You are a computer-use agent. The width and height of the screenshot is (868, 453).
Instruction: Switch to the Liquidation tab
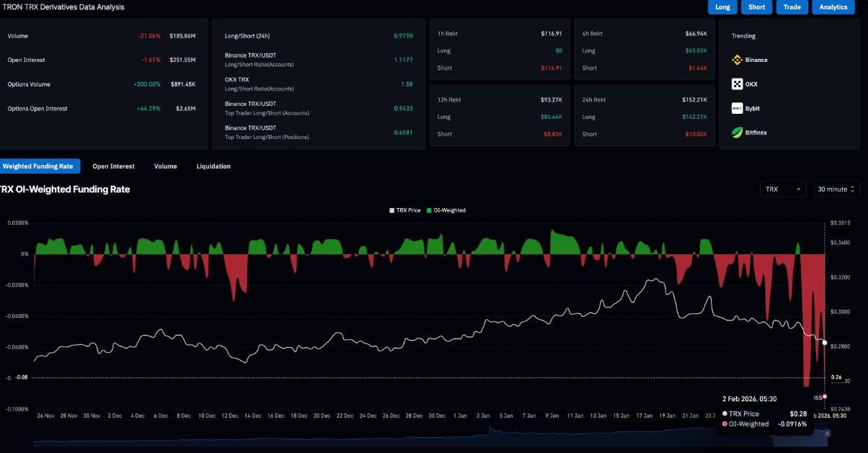click(213, 166)
